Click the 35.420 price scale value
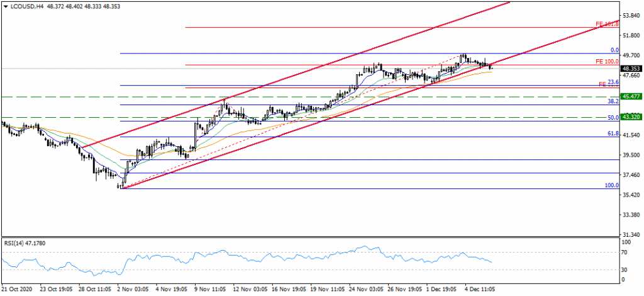 (631, 195)
